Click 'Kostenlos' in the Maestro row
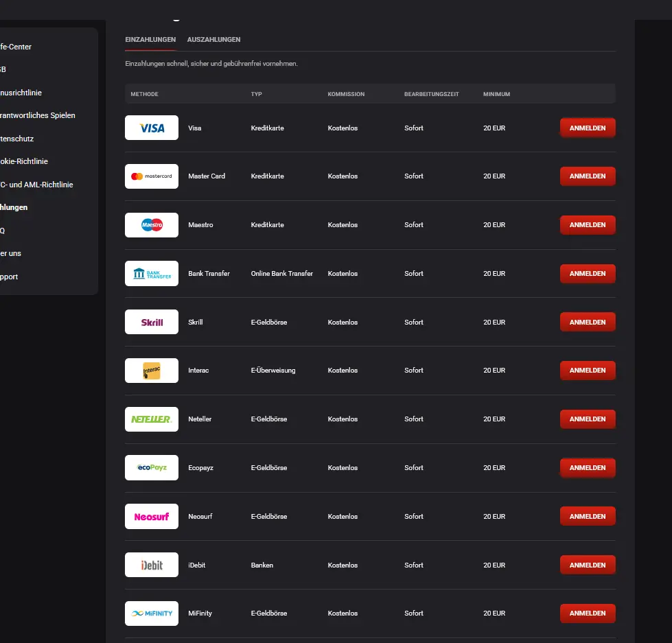This screenshot has height=643, width=672. tap(343, 225)
